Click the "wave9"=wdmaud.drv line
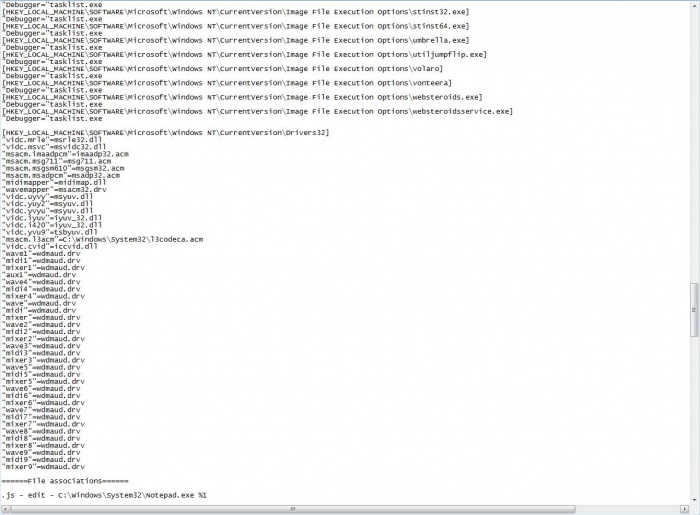The image size is (700, 515). tap(41, 453)
